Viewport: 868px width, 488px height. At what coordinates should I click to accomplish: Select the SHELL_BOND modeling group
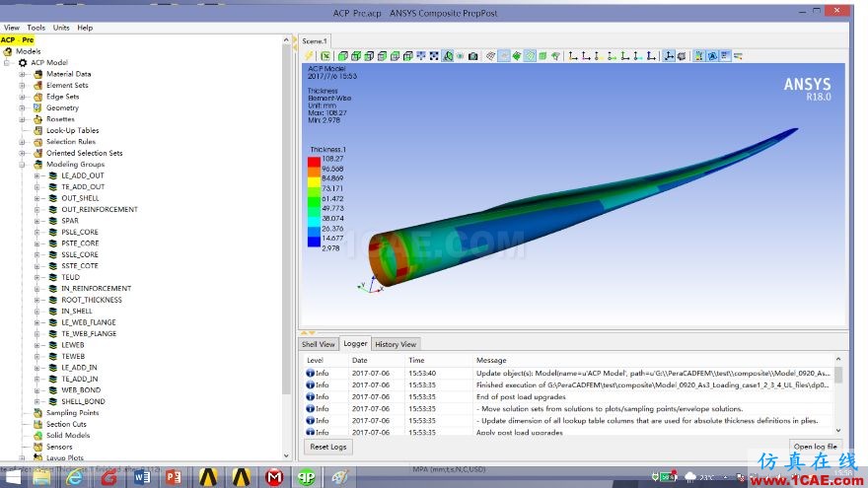click(x=83, y=401)
